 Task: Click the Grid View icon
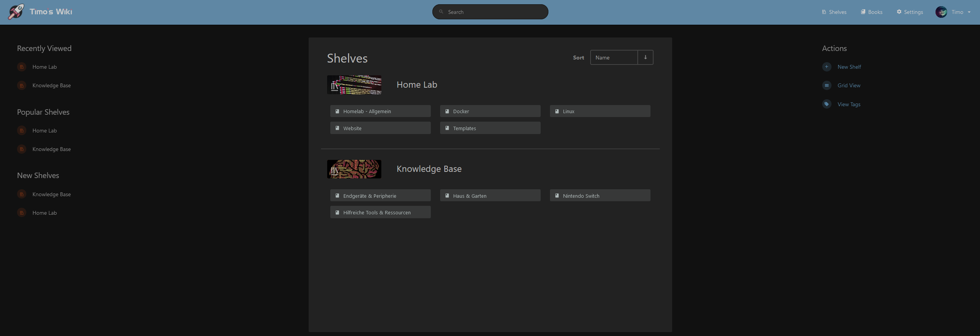pyautogui.click(x=827, y=85)
